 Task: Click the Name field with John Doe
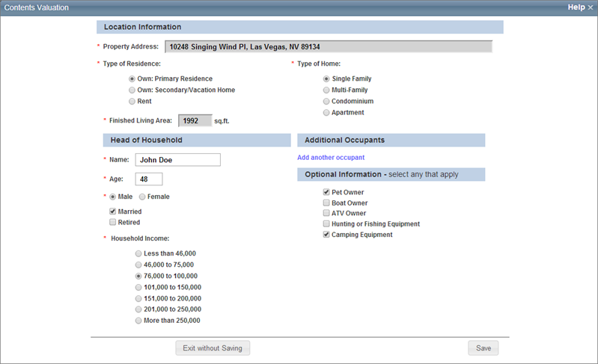click(x=177, y=159)
